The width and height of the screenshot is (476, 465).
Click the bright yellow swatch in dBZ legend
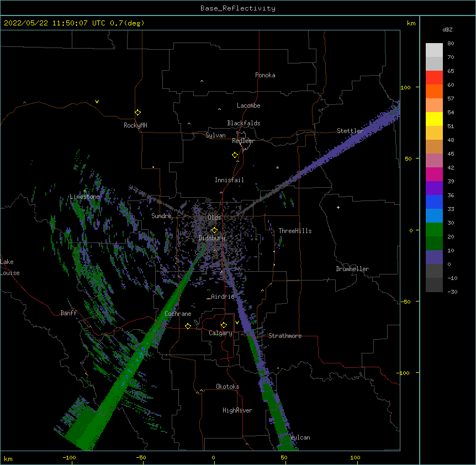(434, 119)
